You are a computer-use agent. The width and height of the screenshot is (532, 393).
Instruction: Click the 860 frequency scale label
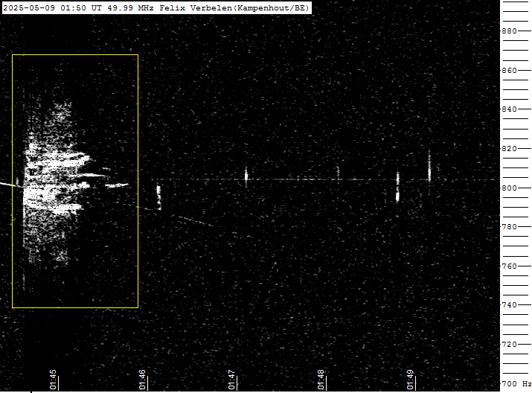click(x=509, y=70)
